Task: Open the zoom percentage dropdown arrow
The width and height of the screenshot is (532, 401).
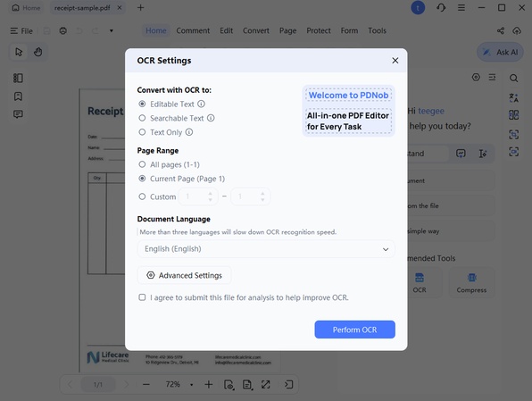Action: [192, 385]
